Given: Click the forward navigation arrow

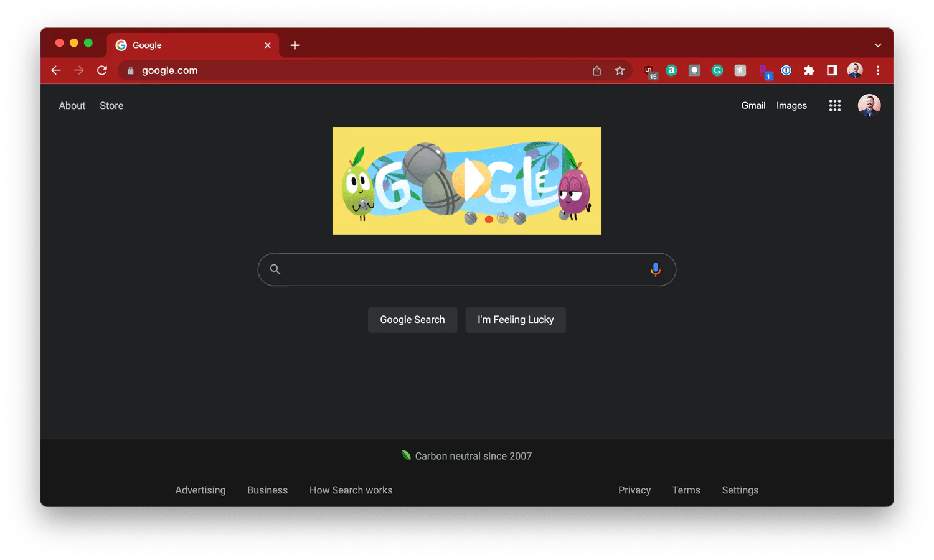Looking at the screenshot, I should (79, 70).
